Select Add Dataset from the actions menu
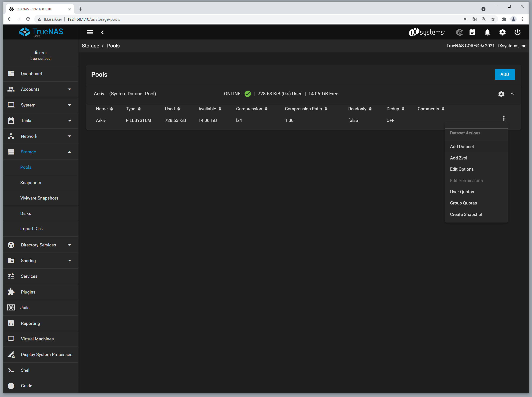Viewport: 532px width, 397px height. (x=462, y=147)
